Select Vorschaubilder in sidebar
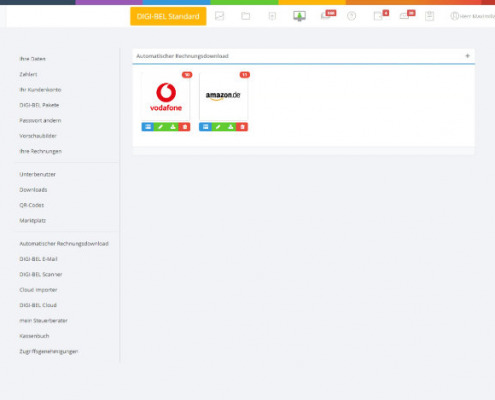The image size is (495, 400). pos(38,136)
